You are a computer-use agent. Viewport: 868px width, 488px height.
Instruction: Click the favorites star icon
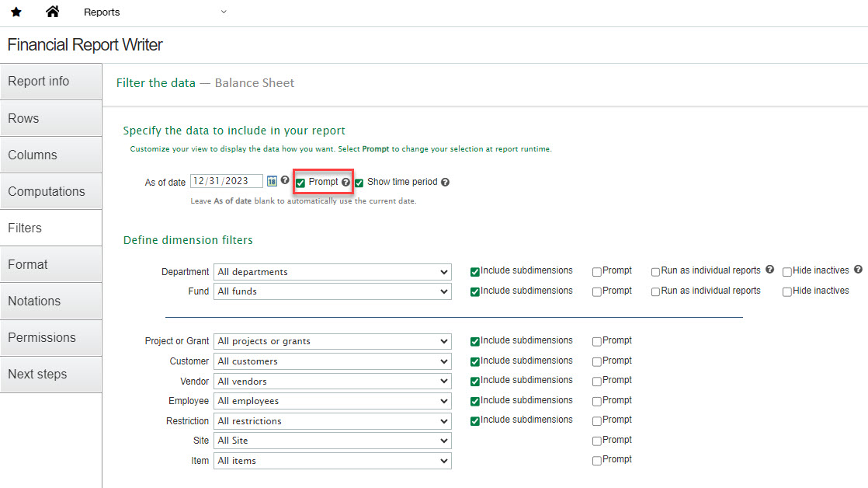(x=16, y=12)
